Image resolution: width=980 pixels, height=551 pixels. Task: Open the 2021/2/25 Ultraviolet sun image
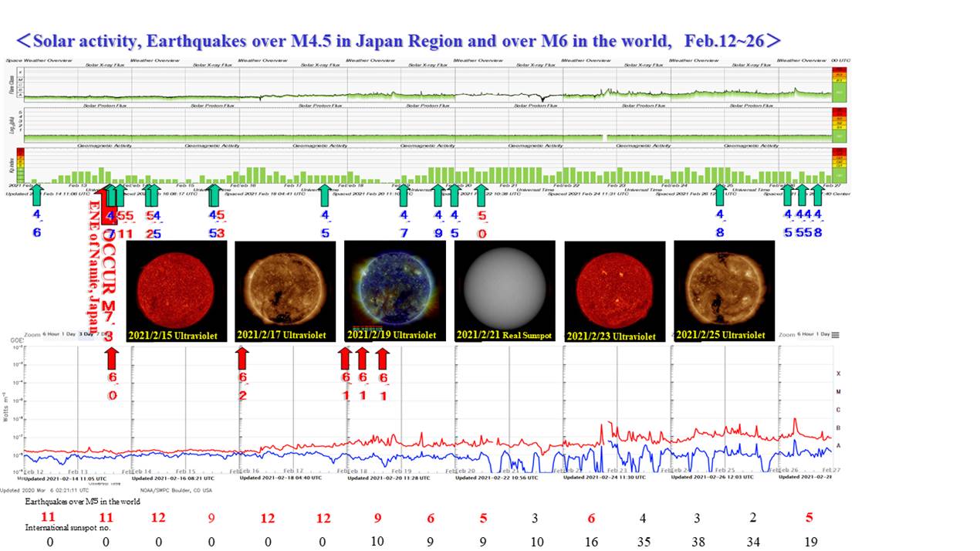coord(724,291)
